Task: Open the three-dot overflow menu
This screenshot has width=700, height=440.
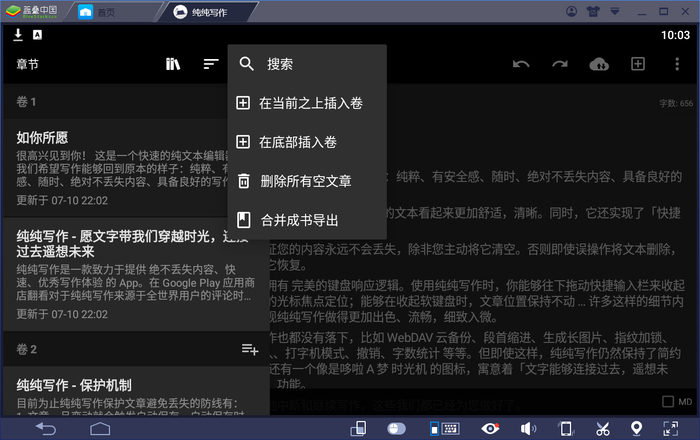Action: pos(677,64)
